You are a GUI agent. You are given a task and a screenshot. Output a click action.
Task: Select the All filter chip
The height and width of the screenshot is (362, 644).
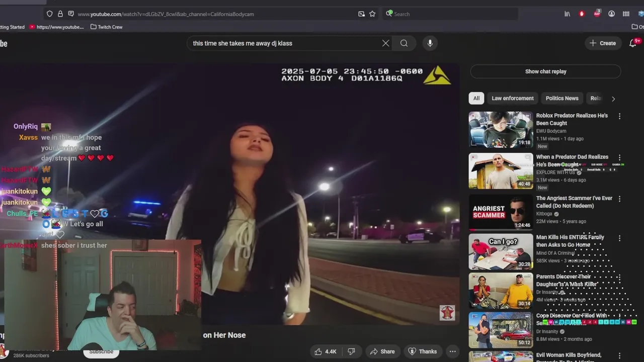click(476, 98)
